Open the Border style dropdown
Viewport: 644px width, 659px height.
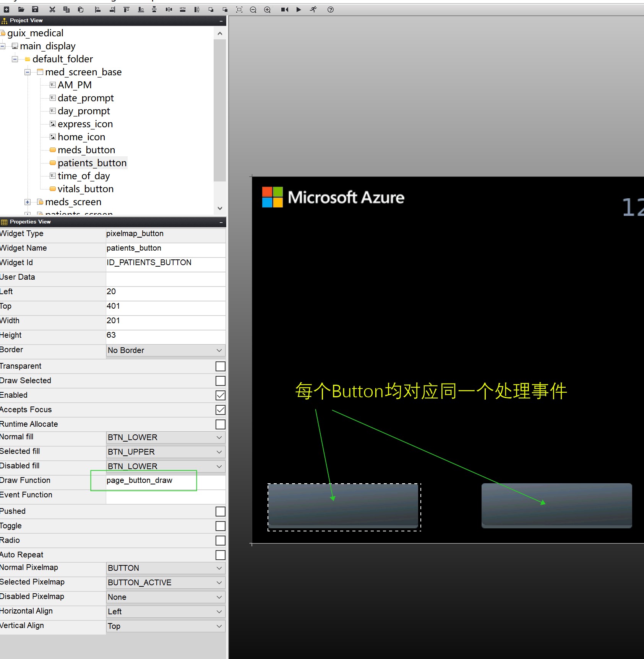(165, 350)
